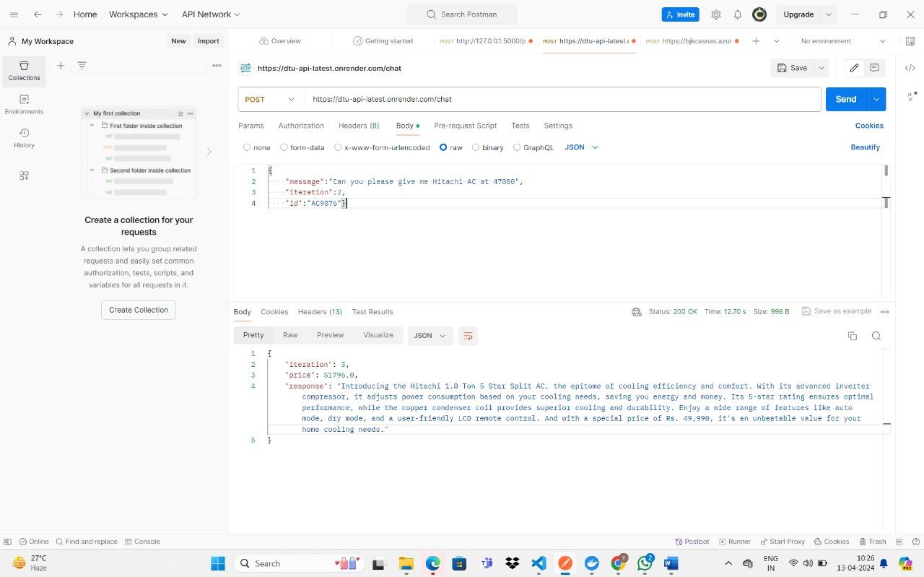Open the Visual Studio Code taskbar icon

[539, 563]
